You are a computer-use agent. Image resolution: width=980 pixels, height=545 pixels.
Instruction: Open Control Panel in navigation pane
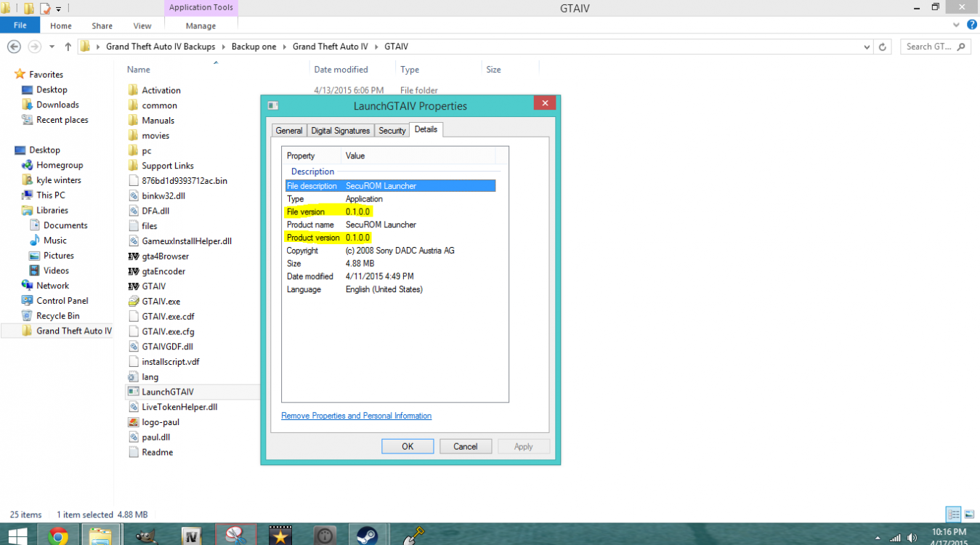click(62, 301)
